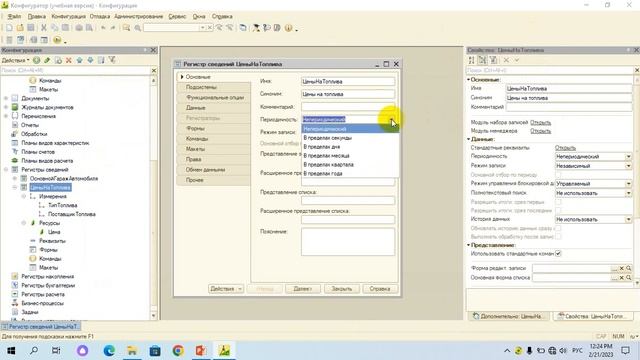Add new object with green plus icon
The height and width of the screenshot is (360, 640).
37,60
